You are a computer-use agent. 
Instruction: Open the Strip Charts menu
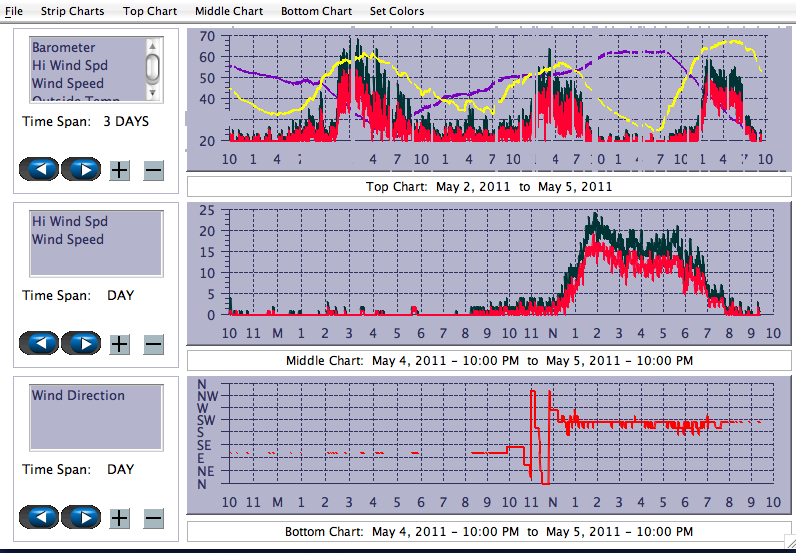(72, 11)
